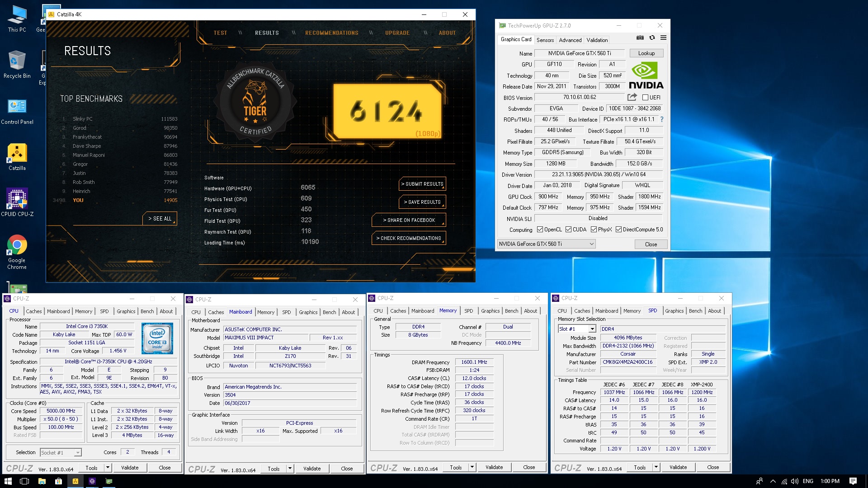
Task: Open This PC desktop icon
Action: tap(17, 19)
